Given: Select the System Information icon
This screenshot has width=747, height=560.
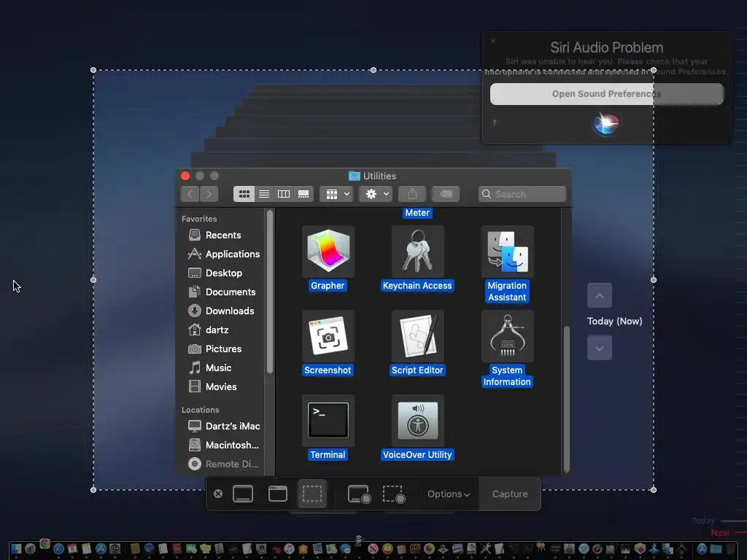Looking at the screenshot, I should [x=508, y=336].
